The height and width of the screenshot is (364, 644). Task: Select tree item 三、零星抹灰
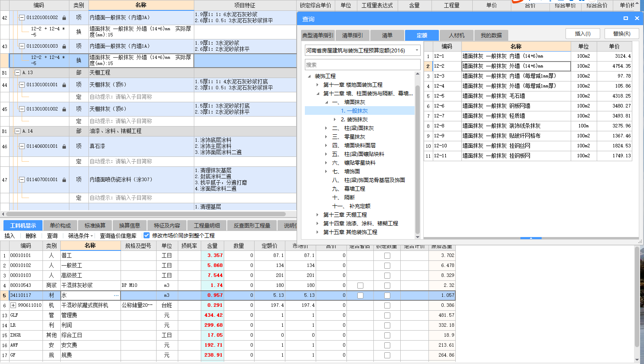349,137
